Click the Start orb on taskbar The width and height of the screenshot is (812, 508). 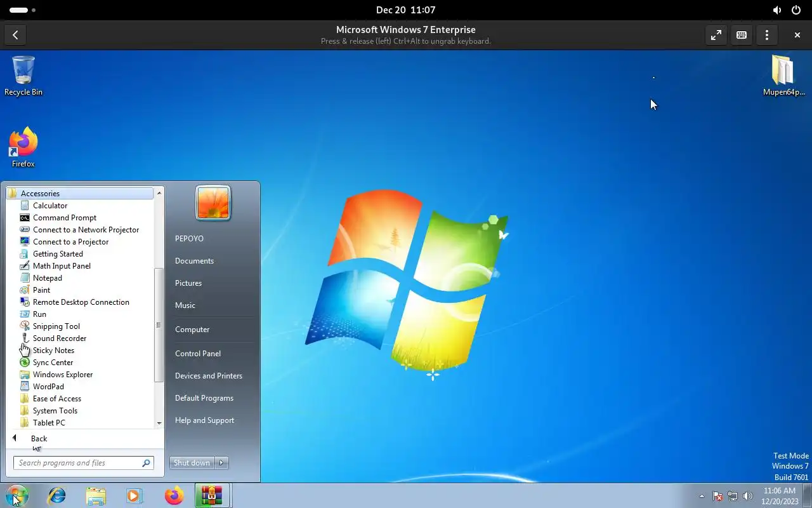pyautogui.click(x=16, y=495)
